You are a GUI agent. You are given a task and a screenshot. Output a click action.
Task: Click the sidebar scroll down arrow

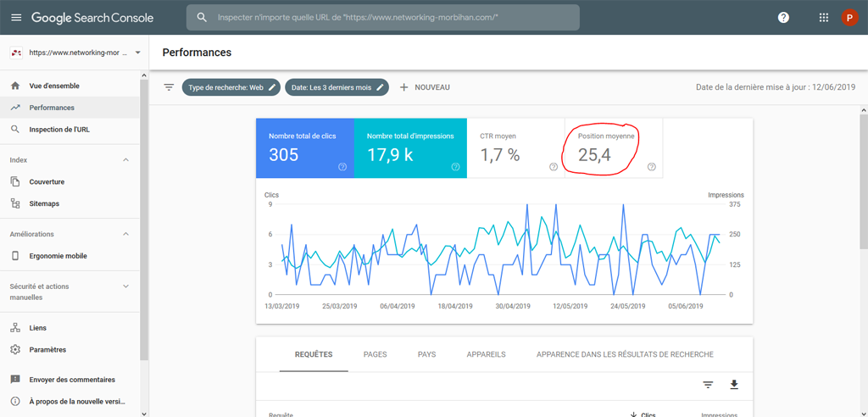[144, 413]
